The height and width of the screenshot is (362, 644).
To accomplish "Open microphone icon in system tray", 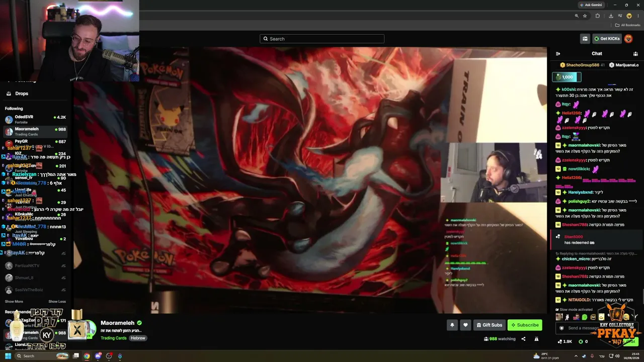I will pyautogui.click(x=591, y=356).
